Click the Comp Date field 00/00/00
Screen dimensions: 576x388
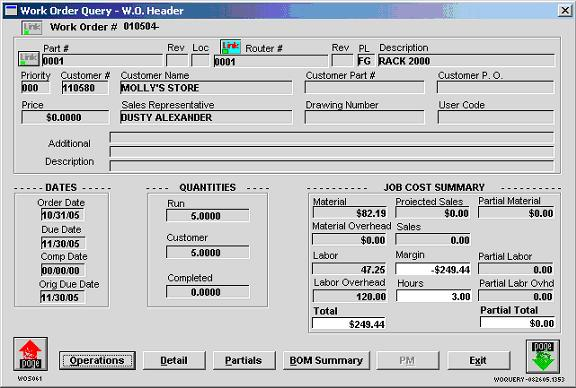pyautogui.click(x=63, y=270)
